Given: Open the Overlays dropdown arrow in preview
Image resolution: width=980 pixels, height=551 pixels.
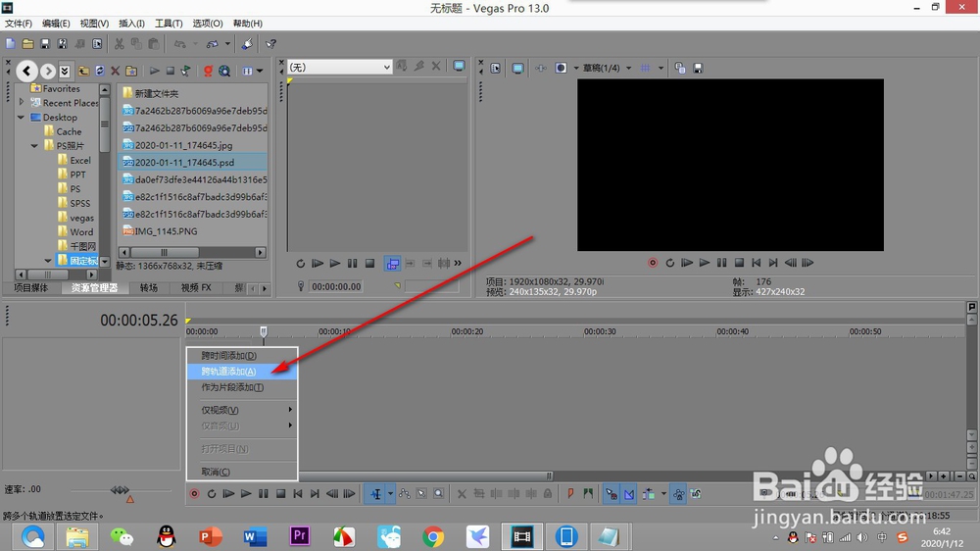Looking at the screenshot, I should [661, 68].
